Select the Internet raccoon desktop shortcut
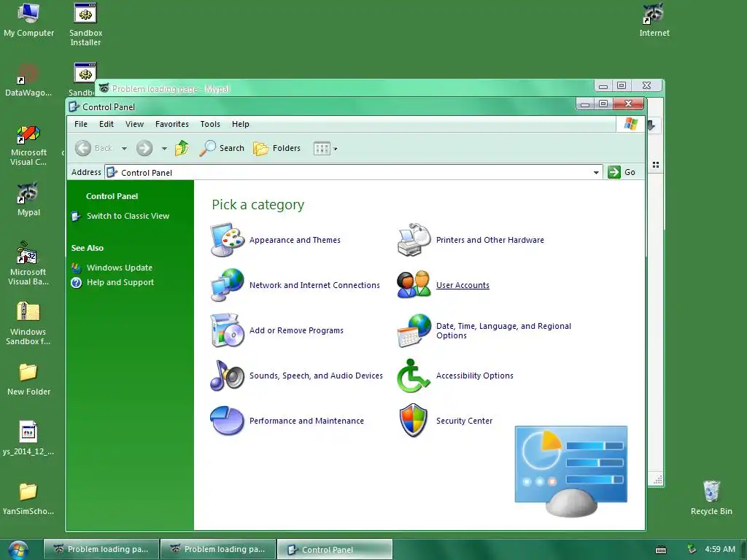 [x=654, y=20]
